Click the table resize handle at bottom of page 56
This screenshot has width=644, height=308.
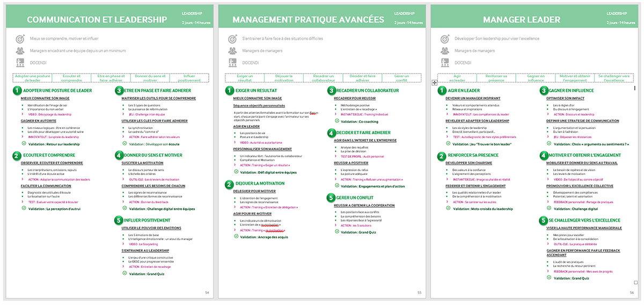(636, 282)
